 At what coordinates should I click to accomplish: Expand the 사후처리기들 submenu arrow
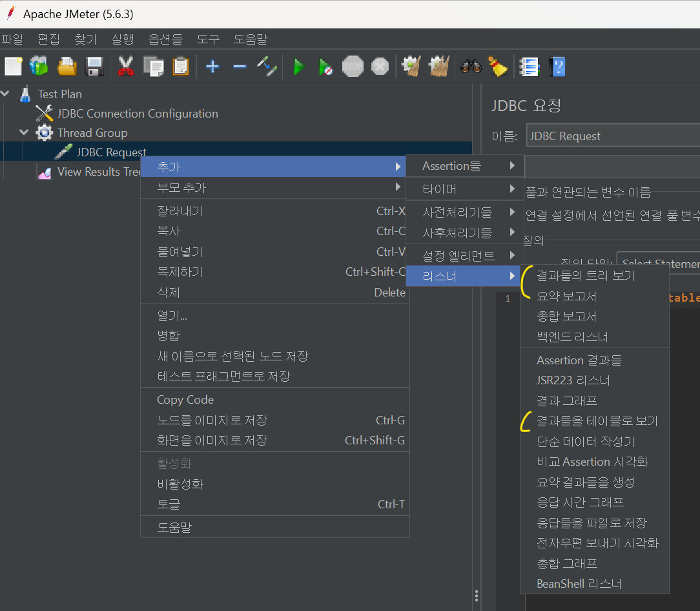click(513, 233)
